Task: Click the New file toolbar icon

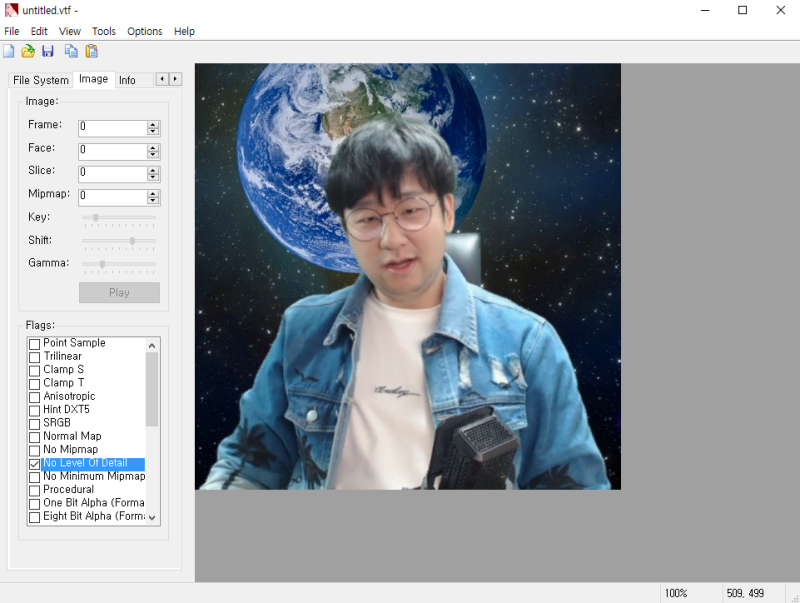Action: pyautogui.click(x=9, y=51)
